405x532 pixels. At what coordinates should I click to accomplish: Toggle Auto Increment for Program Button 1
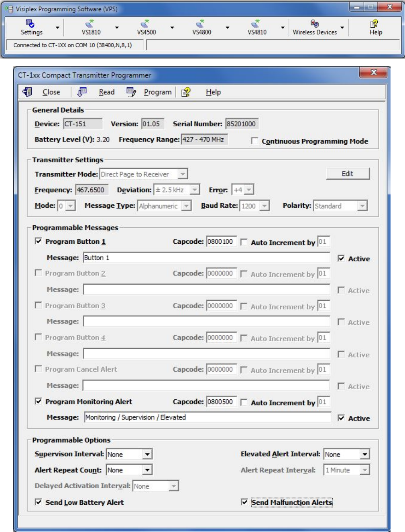click(244, 242)
